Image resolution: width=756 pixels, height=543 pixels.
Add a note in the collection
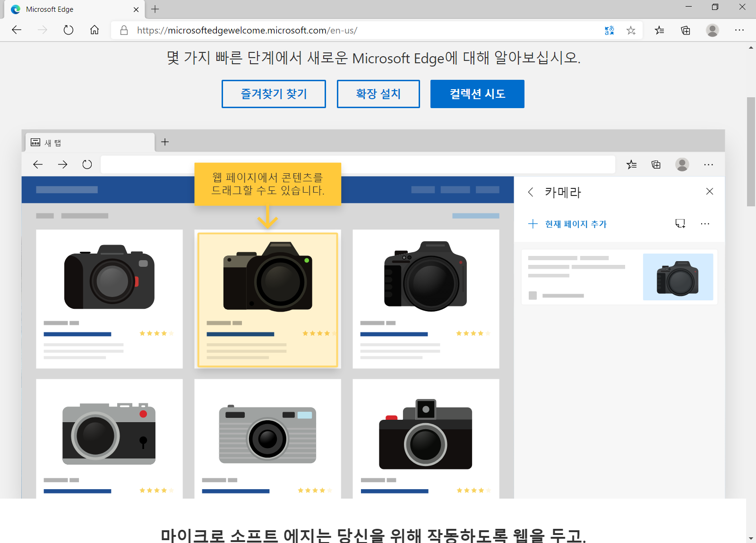tap(680, 223)
